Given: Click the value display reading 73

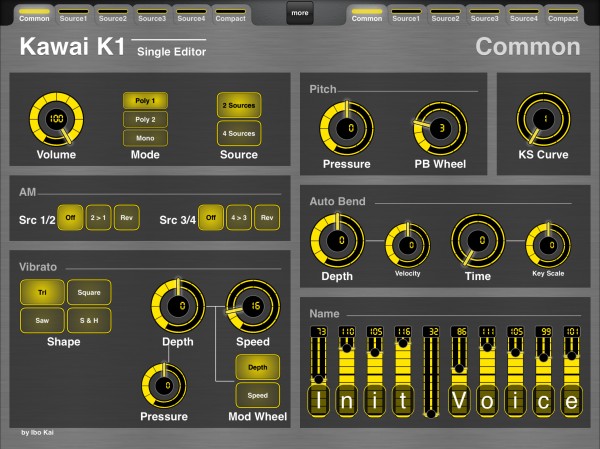Looking at the screenshot, I should click(318, 331).
